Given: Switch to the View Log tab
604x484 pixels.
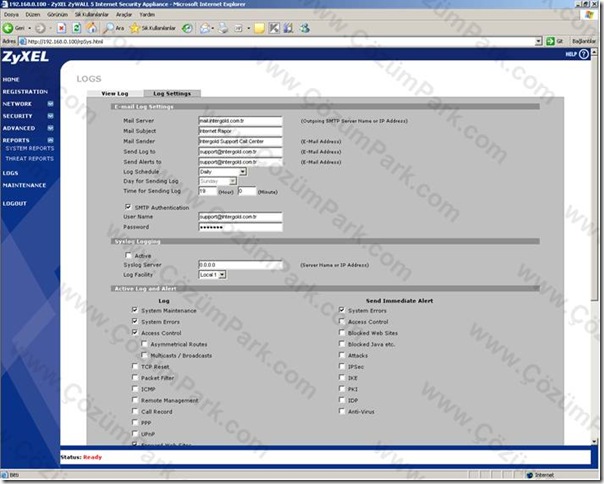Looking at the screenshot, I should [115, 93].
